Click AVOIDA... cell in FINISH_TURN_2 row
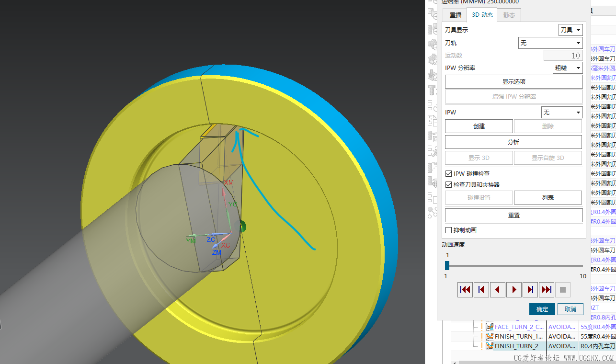 [x=562, y=346]
